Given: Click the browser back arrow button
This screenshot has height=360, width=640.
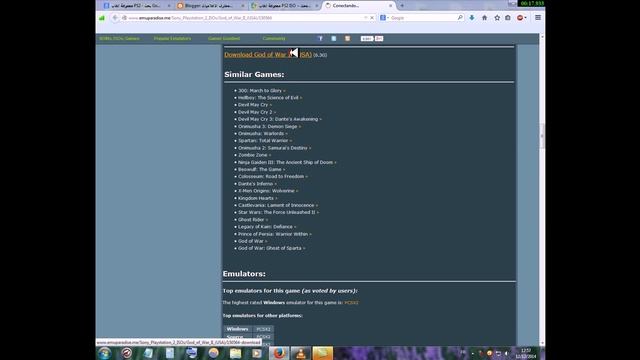Looking at the screenshot, I should click(x=115, y=18).
